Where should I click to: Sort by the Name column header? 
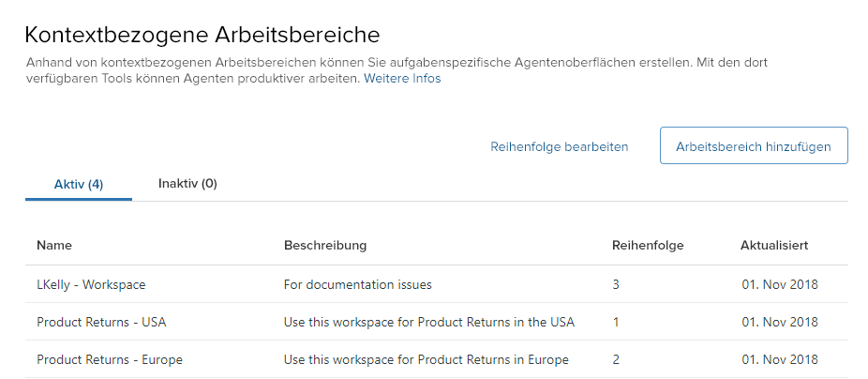tap(54, 246)
